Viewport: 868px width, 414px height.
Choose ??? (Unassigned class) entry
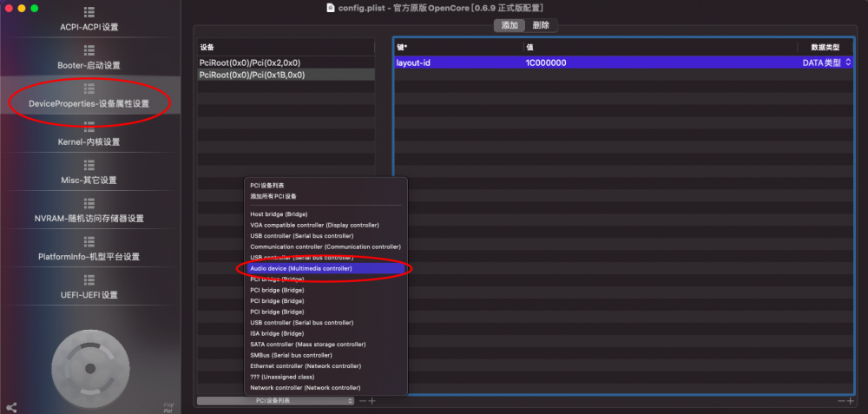325,377
